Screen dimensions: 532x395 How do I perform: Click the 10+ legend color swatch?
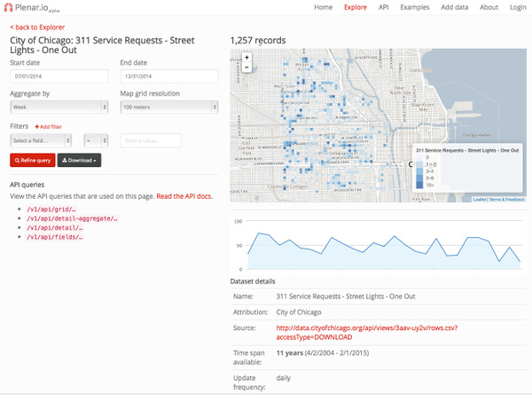pos(419,186)
